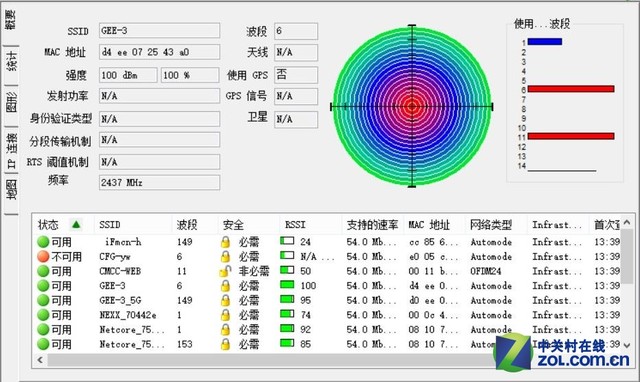Switch to the 地图 vertical tab
This screenshot has width=640, height=382.
pos(11,190)
